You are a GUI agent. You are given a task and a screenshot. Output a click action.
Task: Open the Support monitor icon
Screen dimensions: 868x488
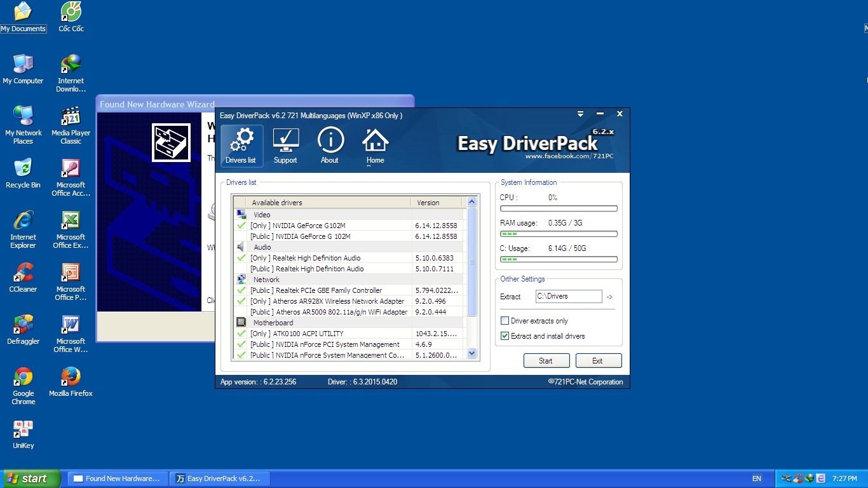pos(285,139)
